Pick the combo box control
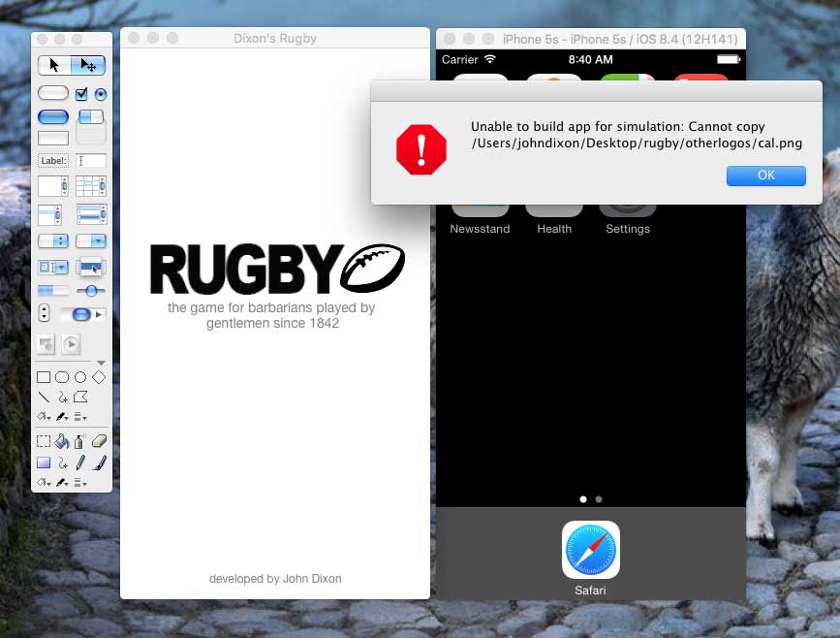 [x=53, y=267]
